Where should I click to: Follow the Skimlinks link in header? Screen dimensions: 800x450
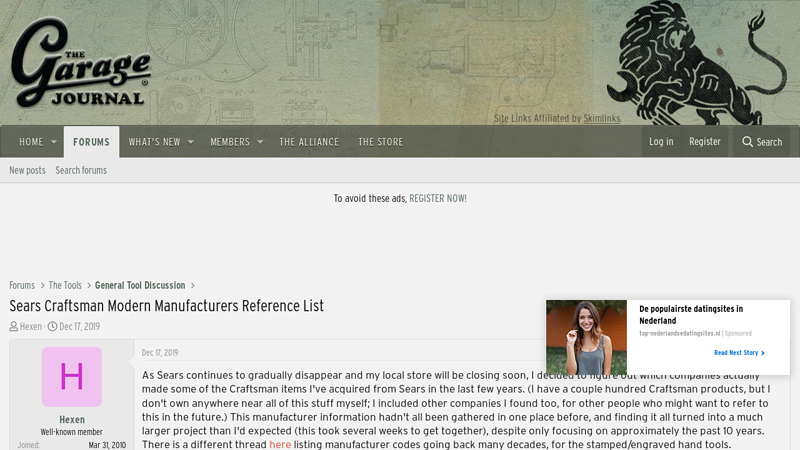coord(602,118)
